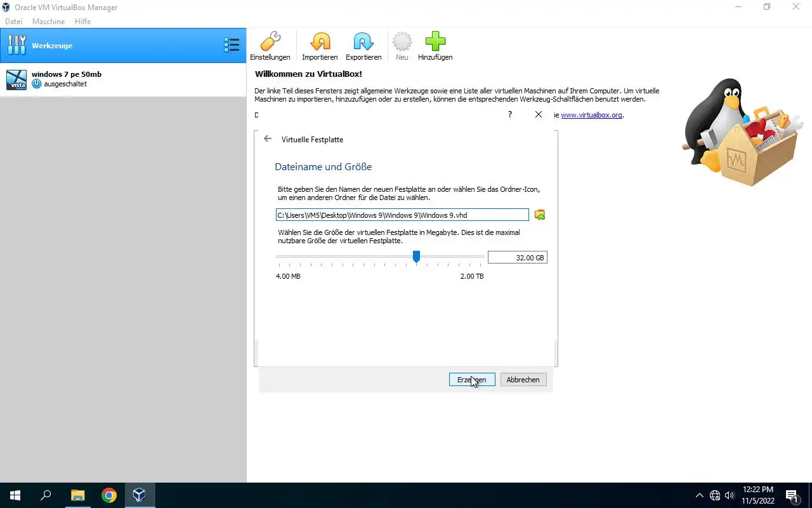
Task: Click the penguin toolbox welcome image
Action: (x=742, y=131)
